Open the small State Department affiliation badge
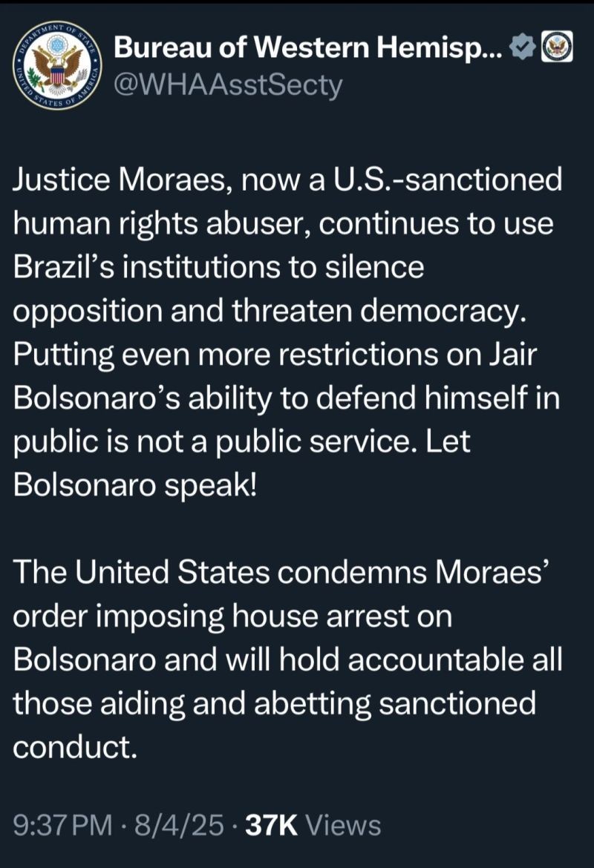The height and width of the screenshot is (868, 594). tap(556, 47)
